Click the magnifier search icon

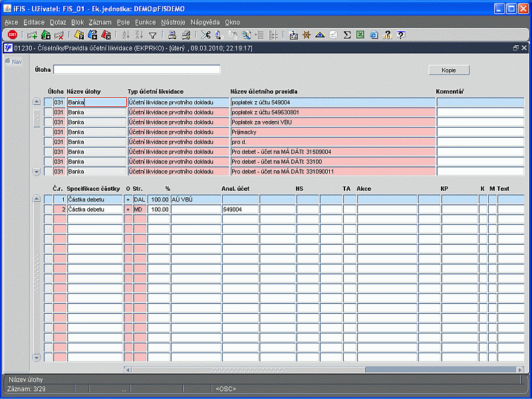tap(246, 35)
